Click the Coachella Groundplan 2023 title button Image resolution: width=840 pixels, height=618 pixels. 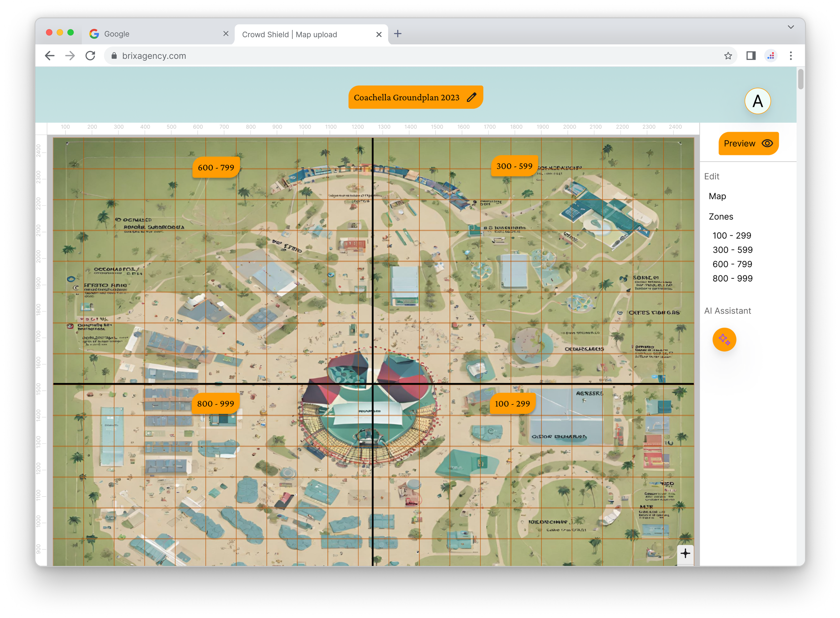(415, 97)
